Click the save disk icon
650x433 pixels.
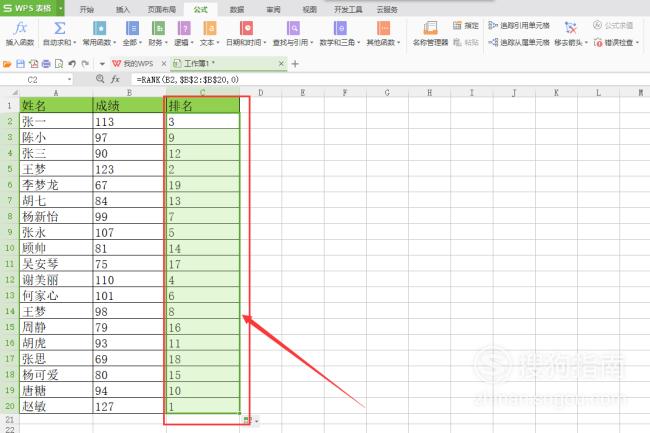click(x=20, y=64)
